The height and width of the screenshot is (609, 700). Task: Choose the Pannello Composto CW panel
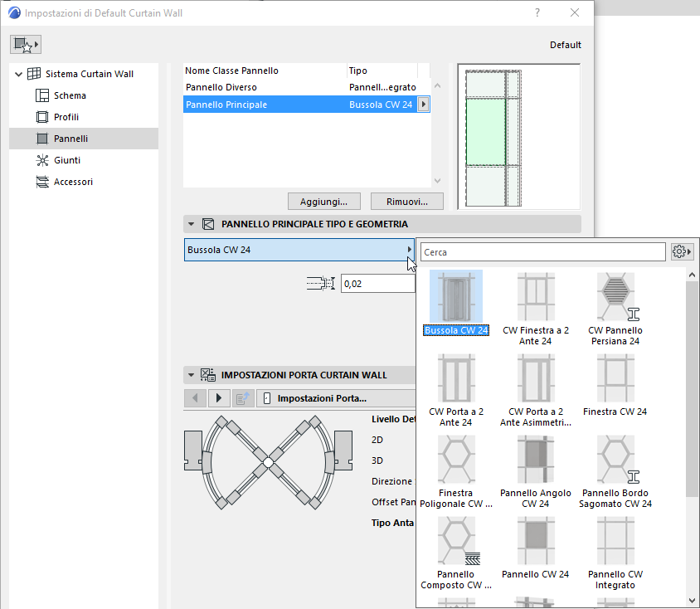(x=456, y=553)
